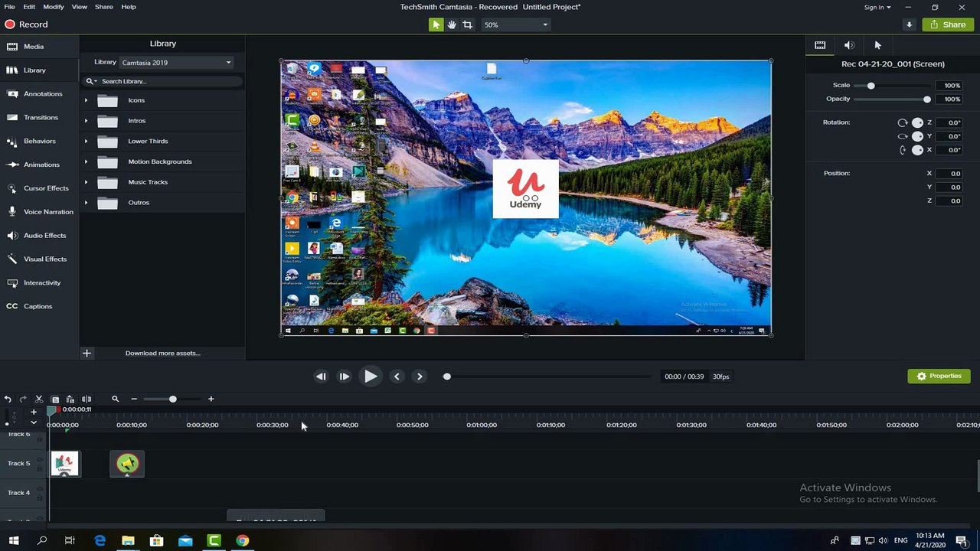The image size is (980, 551).
Task: Expand the Outros library folder
Action: click(86, 203)
